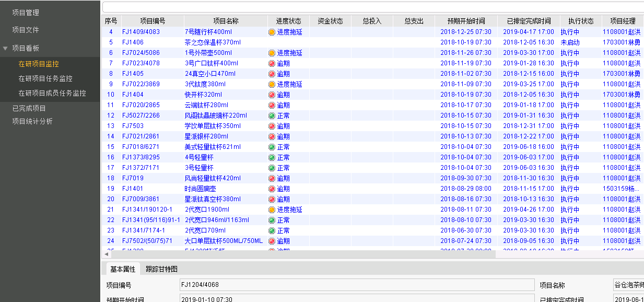The height and width of the screenshot is (302, 644).
Task: Click red status icon in row FJ7020/2865
Action: click(x=272, y=105)
